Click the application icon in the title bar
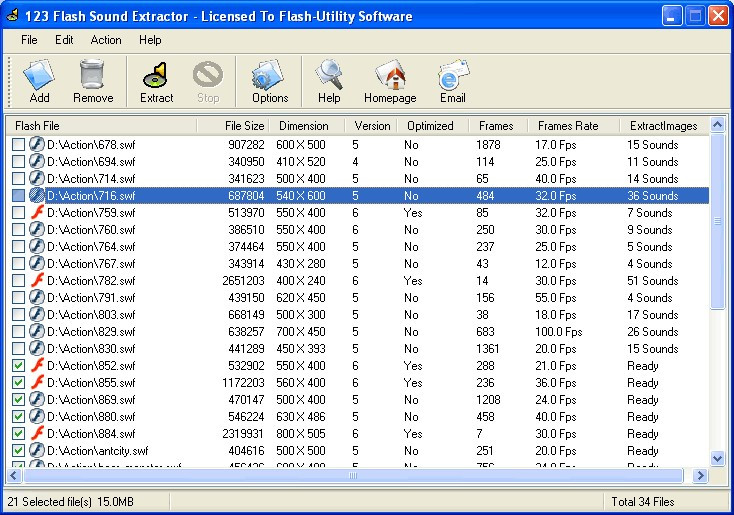The image size is (734, 515). (12, 15)
